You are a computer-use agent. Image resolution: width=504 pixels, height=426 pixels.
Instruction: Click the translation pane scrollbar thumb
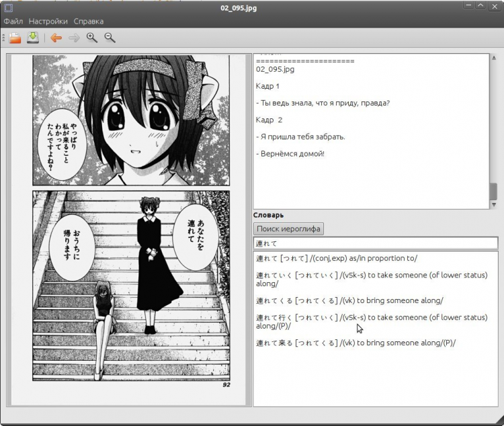[493, 191]
